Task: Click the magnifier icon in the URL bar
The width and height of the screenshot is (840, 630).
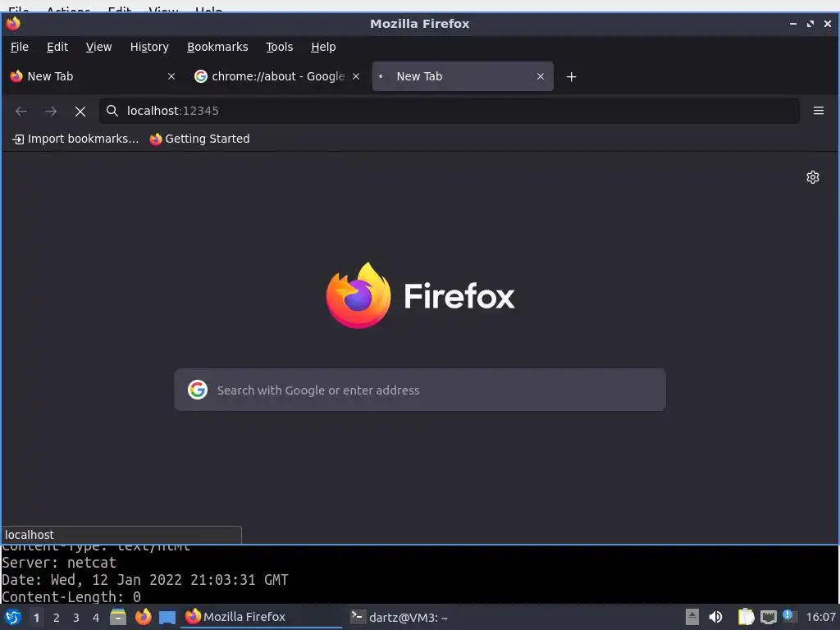Action: 112,111
